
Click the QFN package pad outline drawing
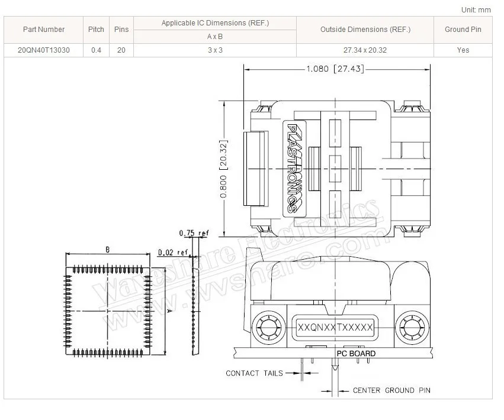pos(108,311)
